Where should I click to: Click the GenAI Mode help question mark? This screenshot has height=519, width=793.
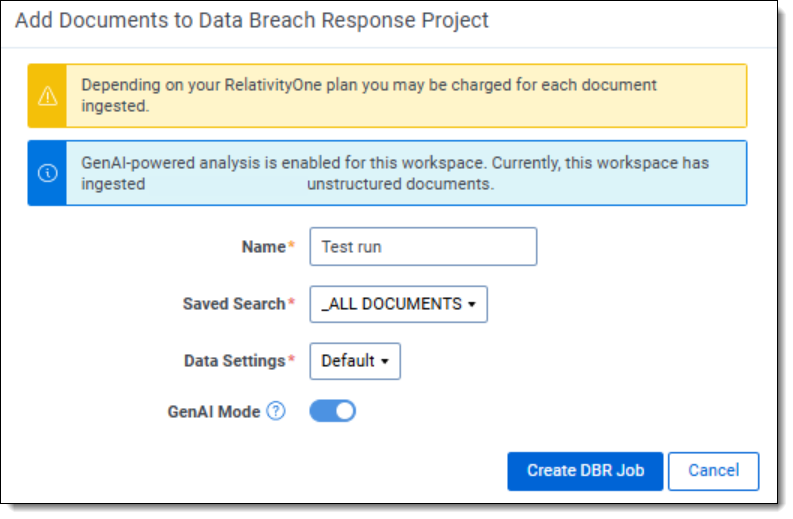[276, 411]
